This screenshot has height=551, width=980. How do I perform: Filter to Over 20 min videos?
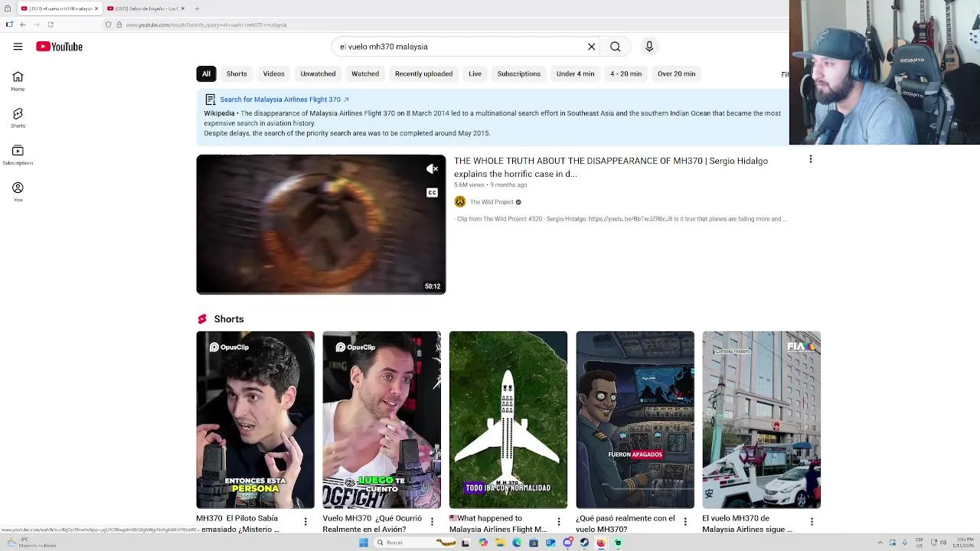(x=676, y=73)
